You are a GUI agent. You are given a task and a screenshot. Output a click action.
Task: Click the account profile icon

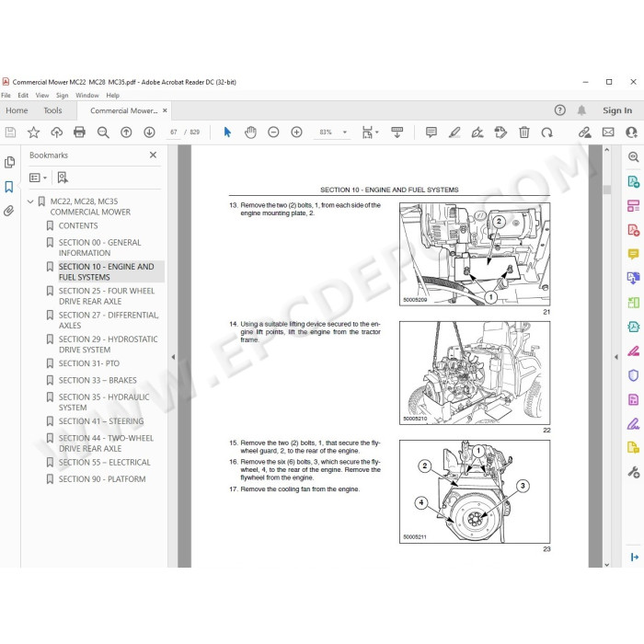(631, 132)
